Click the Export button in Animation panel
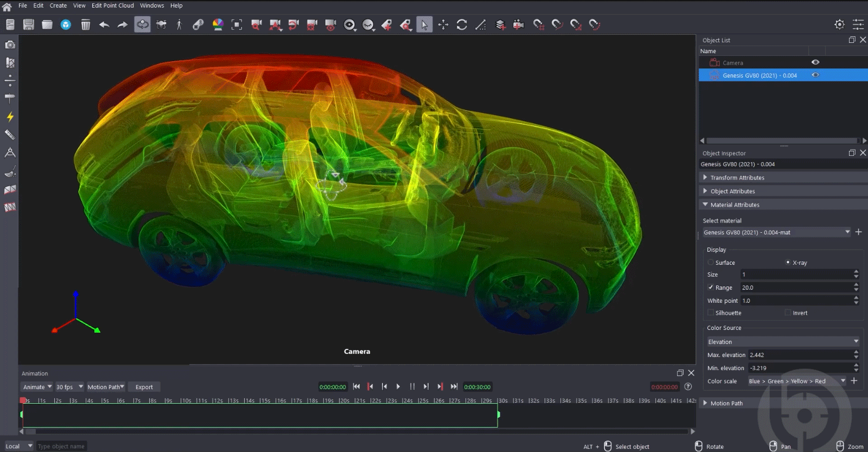The height and width of the screenshot is (452, 868). coord(144,387)
